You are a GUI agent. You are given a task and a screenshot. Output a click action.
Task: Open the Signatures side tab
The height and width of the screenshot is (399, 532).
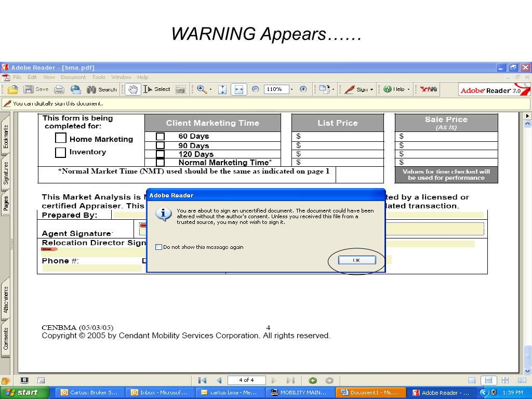6,173
